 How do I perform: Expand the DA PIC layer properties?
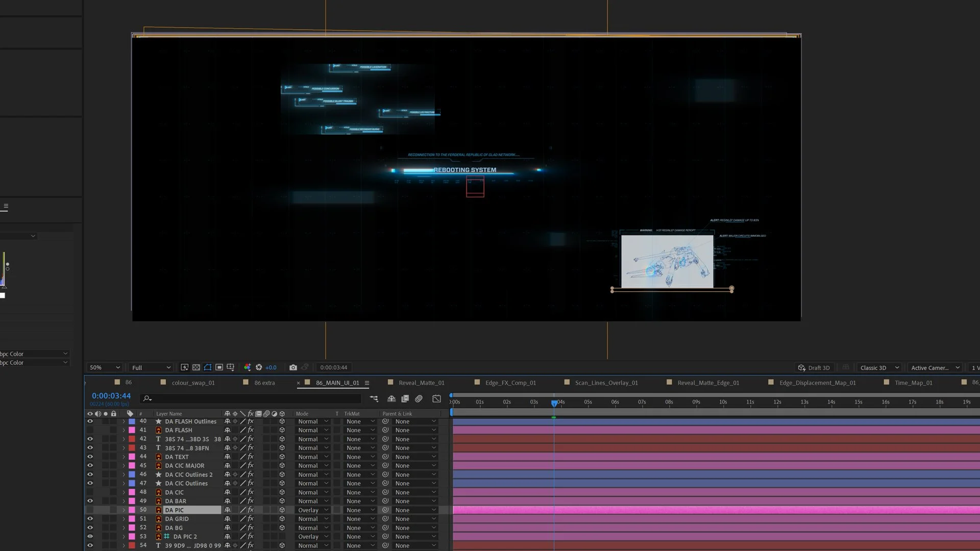[x=124, y=510]
